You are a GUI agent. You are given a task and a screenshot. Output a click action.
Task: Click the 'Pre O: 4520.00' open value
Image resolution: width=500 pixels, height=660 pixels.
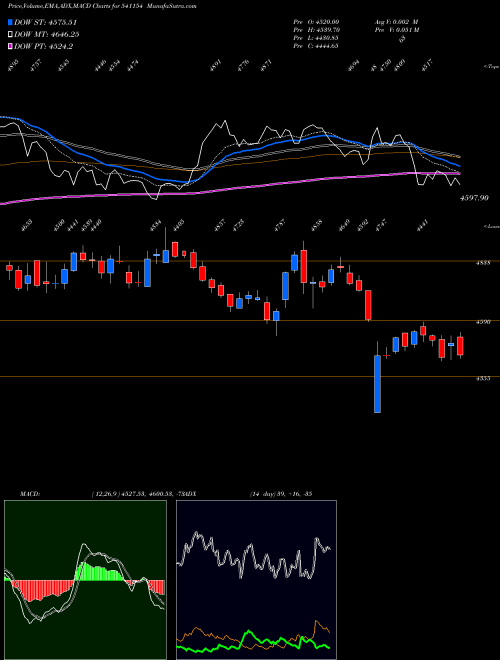click(316, 22)
